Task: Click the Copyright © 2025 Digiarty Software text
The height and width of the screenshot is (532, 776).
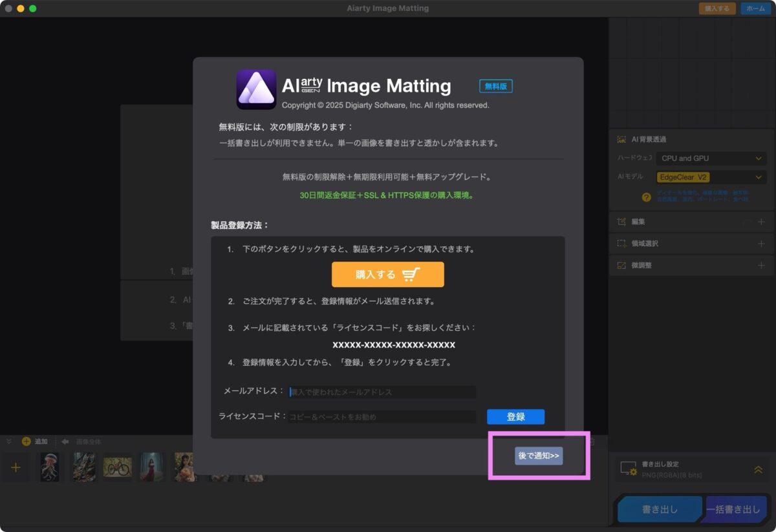Action: tap(385, 105)
